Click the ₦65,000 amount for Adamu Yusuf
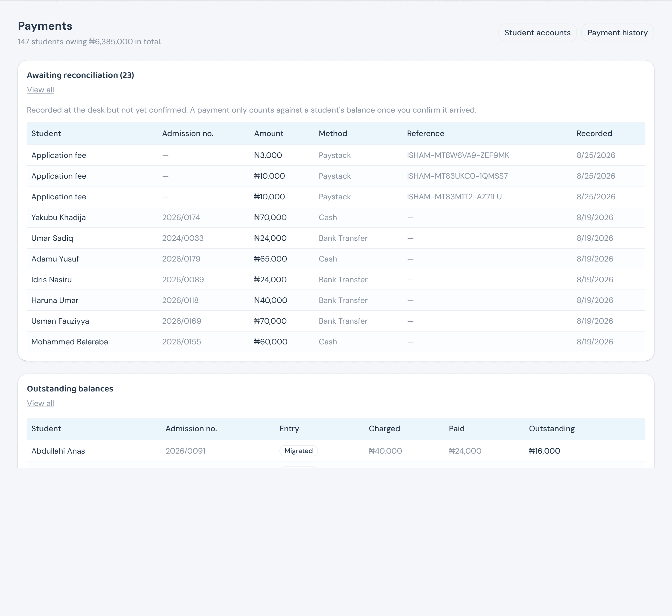Image resolution: width=672 pixels, height=616 pixels. pos(270,259)
